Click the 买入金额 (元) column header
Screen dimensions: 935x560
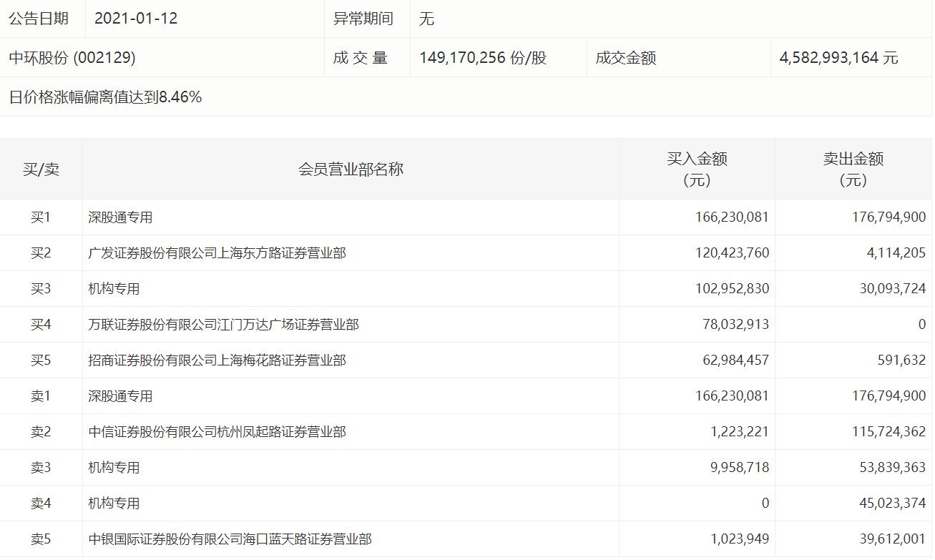click(x=697, y=170)
